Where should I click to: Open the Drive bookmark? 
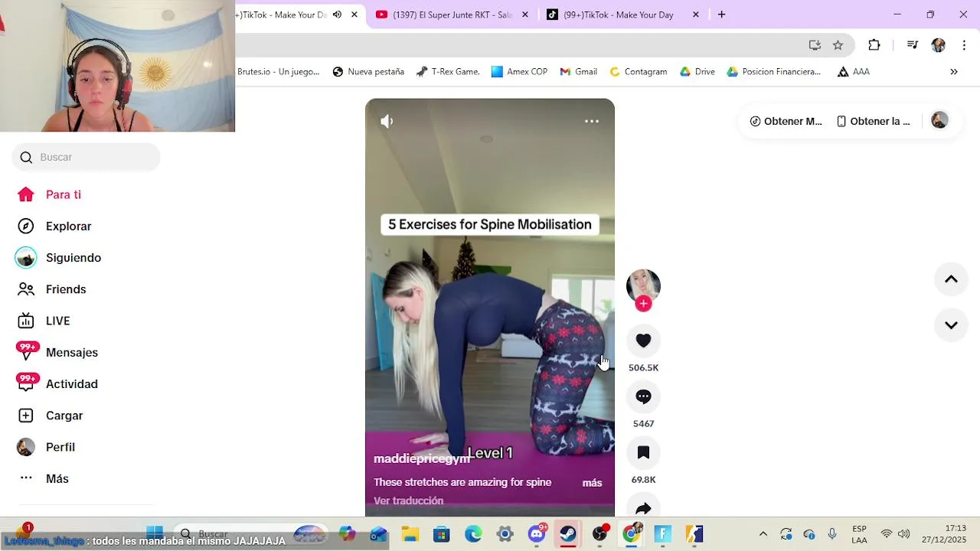tap(697, 72)
